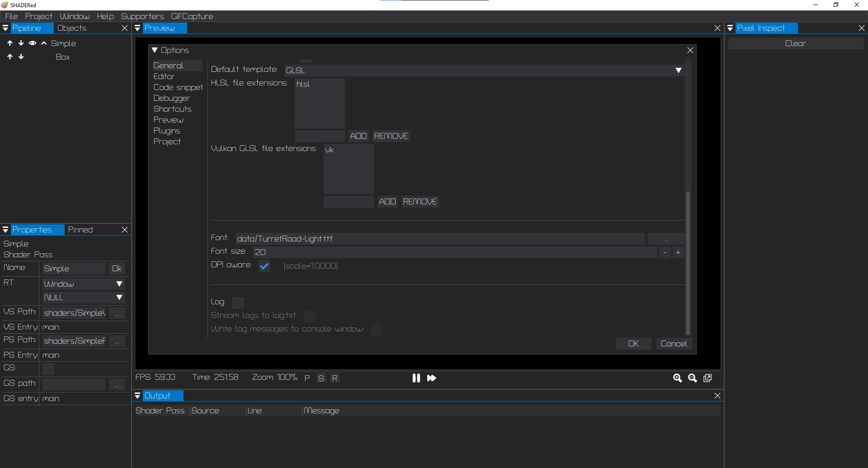Toggle Write log messages to console checkbox

377,330
